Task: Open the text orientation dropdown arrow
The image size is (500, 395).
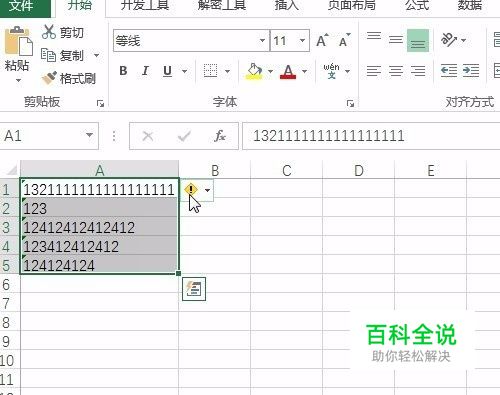Action: coord(464,40)
